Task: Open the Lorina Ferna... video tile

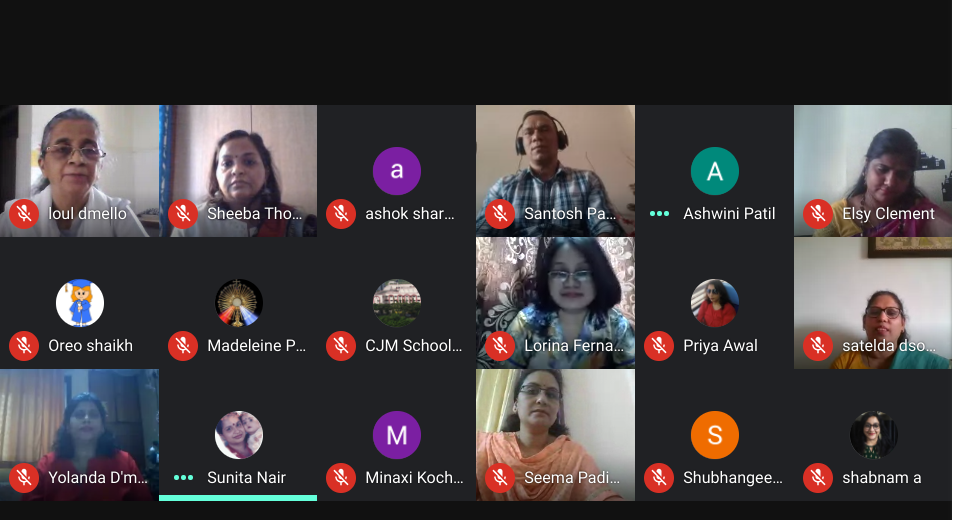Action: 555,303
